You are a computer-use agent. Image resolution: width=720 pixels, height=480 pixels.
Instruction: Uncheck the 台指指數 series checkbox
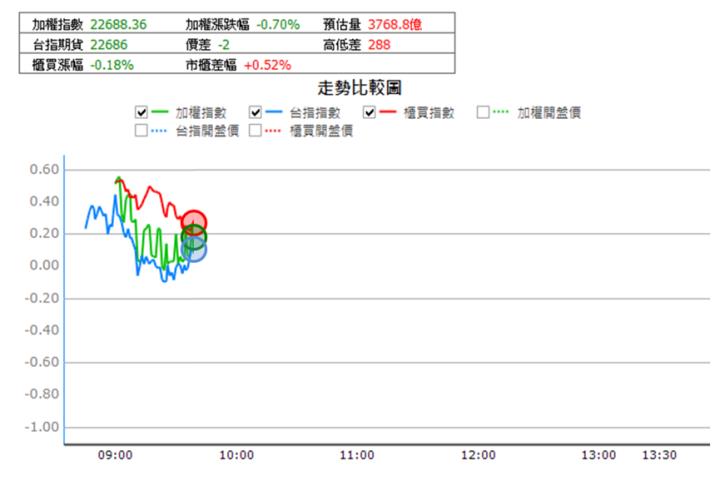coord(255,112)
